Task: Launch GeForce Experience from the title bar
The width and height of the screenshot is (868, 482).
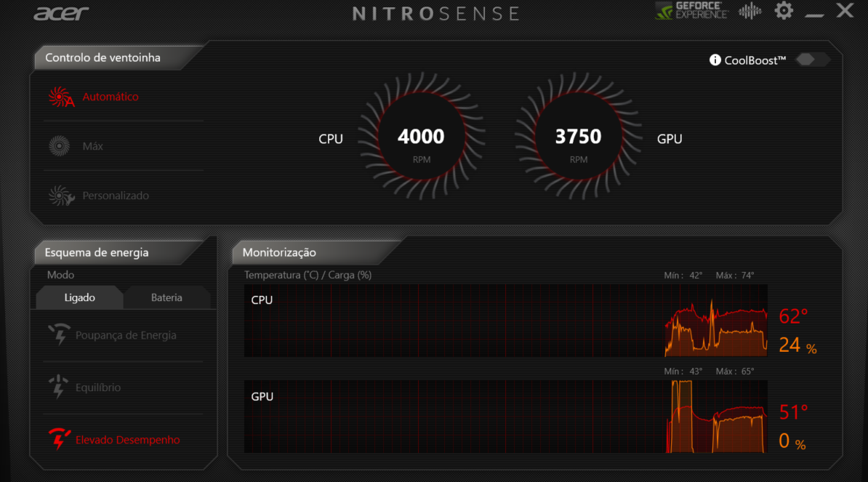Action: click(691, 11)
